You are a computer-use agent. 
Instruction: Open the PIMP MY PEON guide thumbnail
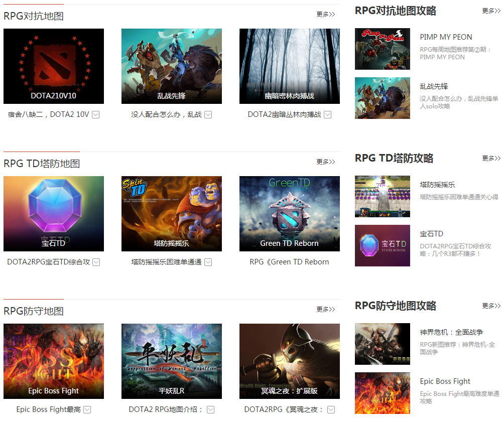383,49
